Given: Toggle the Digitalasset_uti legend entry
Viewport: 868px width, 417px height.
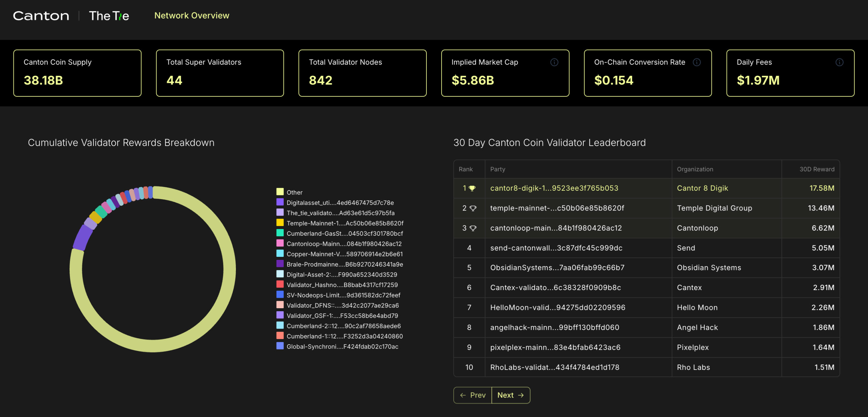Looking at the screenshot, I should pos(340,202).
